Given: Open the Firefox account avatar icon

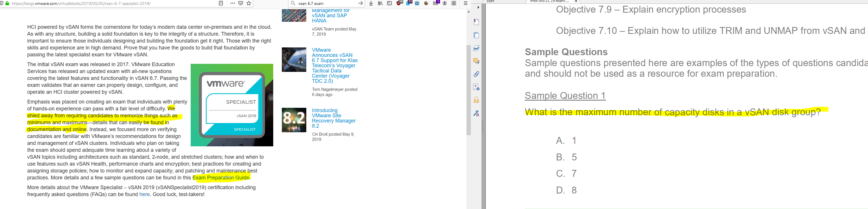Looking at the screenshot, I should click(445, 3).
